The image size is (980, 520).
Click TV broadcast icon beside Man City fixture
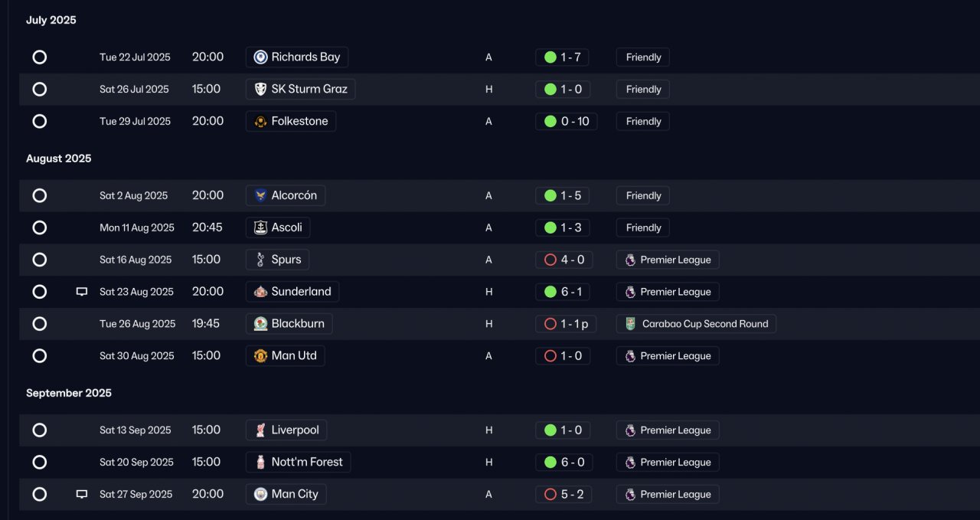(82, 495)
